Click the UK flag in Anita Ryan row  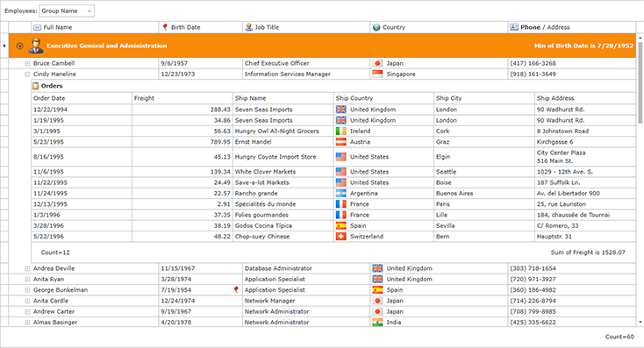tap(377, 279)
